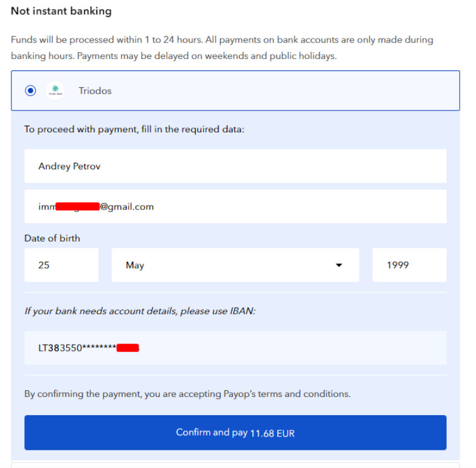This screenshot has width=476, height=468.
Task: Click the LT383550 IBAN field
Action: 235,348
